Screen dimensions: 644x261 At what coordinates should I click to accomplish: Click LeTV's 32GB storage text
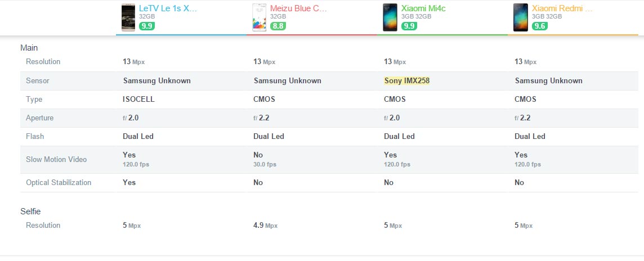[x=146, y=16]
